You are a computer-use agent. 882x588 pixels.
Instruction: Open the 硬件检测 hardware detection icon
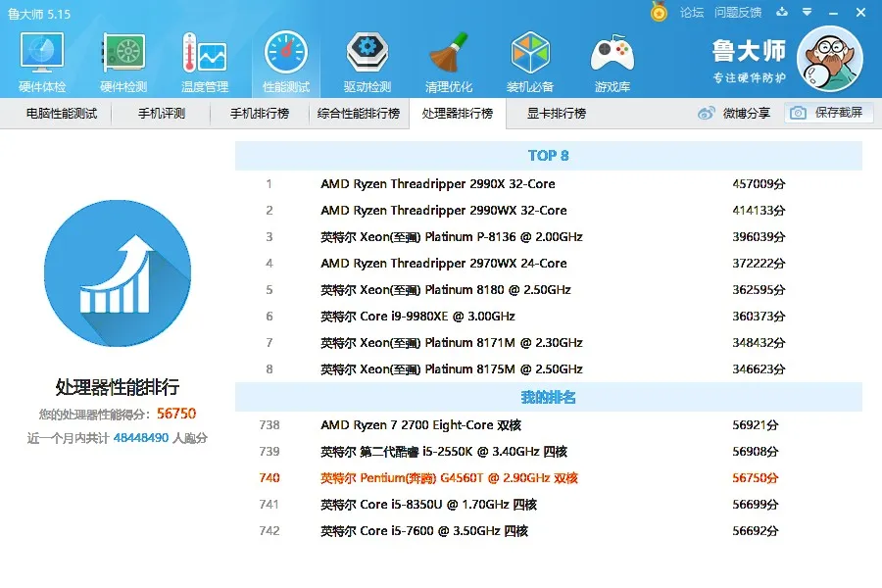point(123,61)
